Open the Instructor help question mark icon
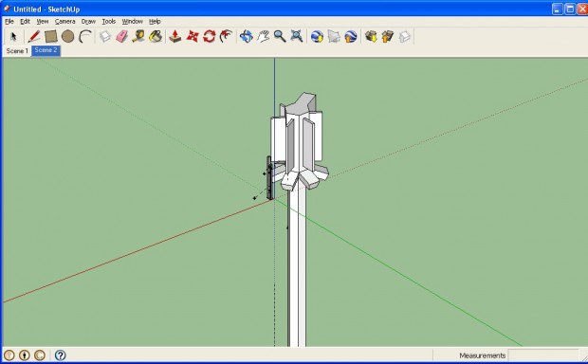This screenshot has height=364, width=588. (x=60, y=355)
